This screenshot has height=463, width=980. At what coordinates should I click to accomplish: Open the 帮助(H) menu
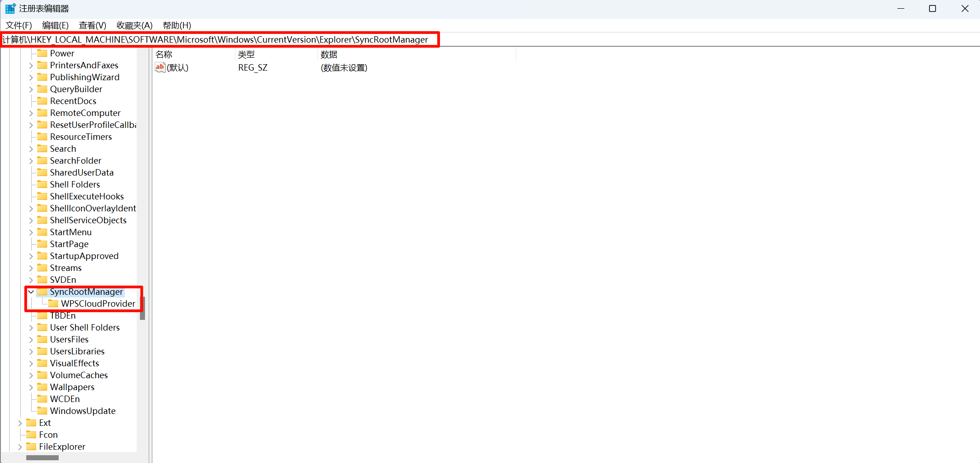tap(177, 25)
